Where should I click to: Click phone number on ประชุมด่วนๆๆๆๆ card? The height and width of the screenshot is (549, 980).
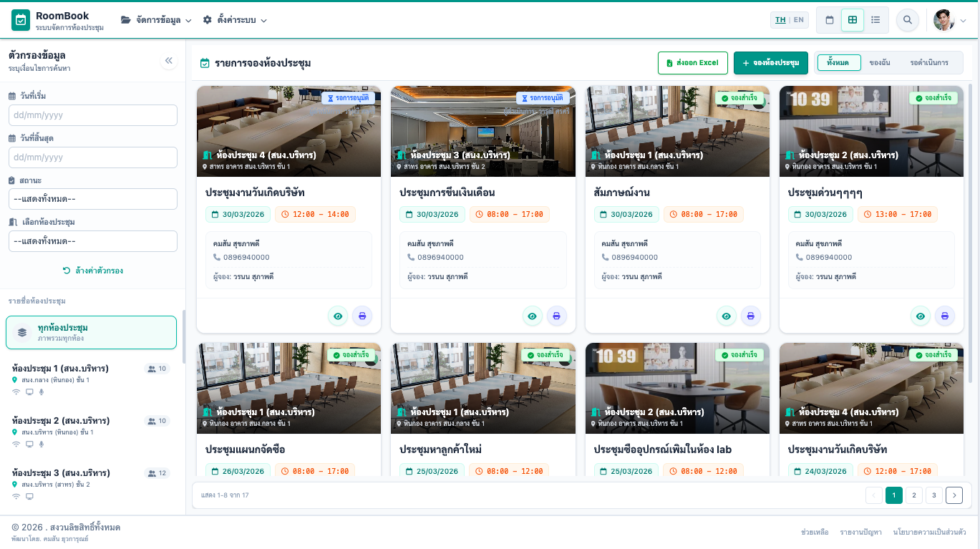pyautogui.click(x=829, y=257)
